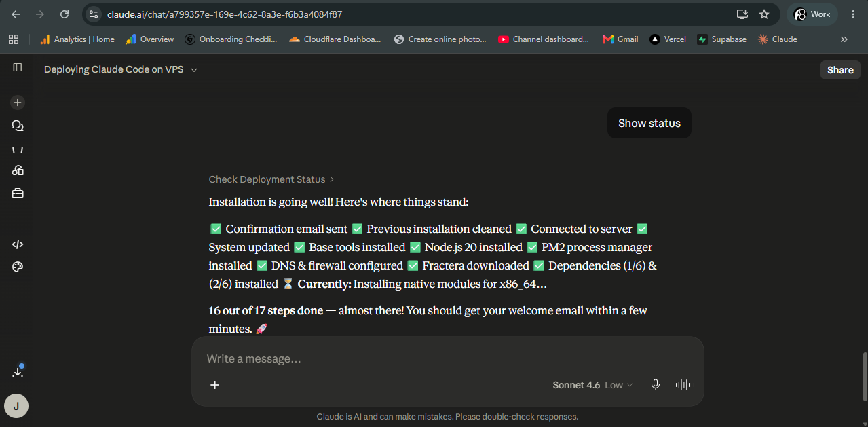Open the Work profile menu
Image resolution: width=868 pixels, height=427 pixels.
[x=812, y=14]
